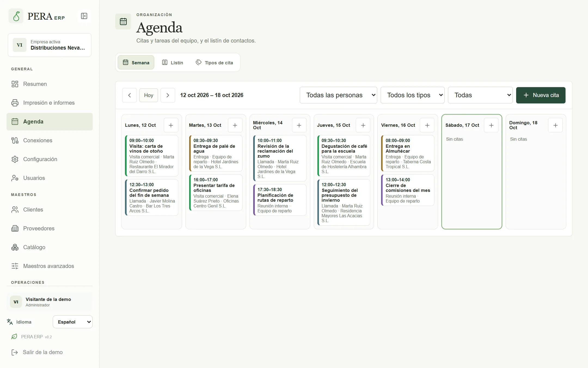
Task: Click the Idioma translate icon
Action: point(10,322)
